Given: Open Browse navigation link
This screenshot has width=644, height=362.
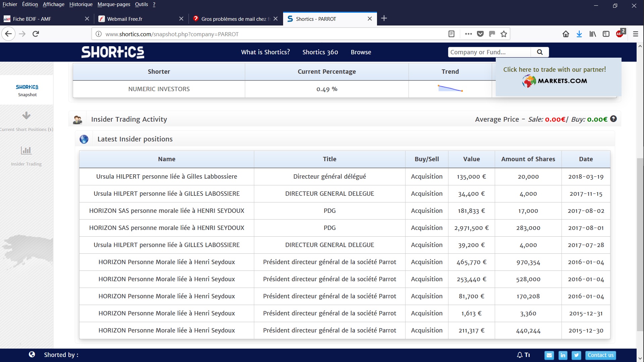Looking at the screenshot, I should [x=361, y=52].
